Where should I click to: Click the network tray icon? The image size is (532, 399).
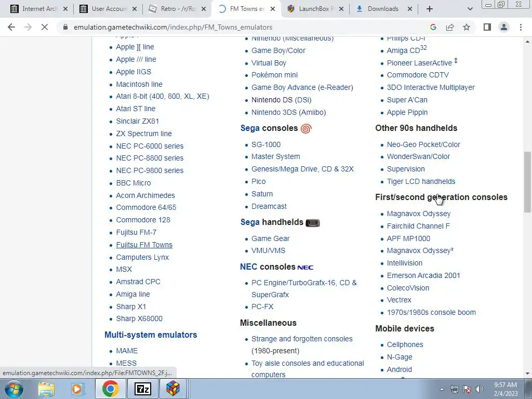click(454, 389)
